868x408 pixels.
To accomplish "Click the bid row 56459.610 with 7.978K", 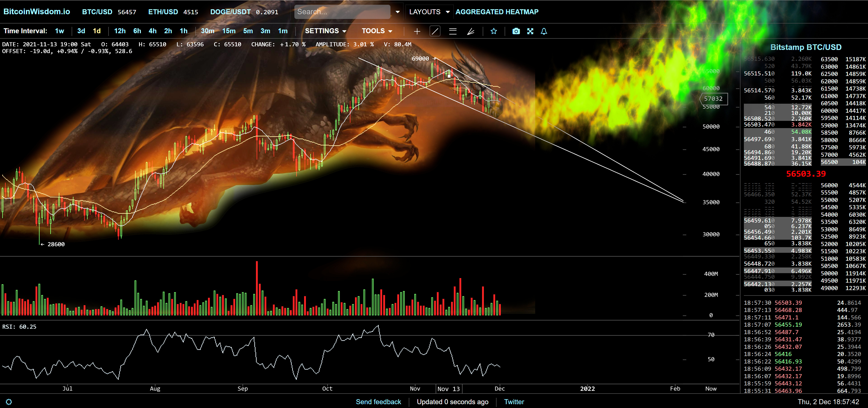I will (x=778, y=220).
